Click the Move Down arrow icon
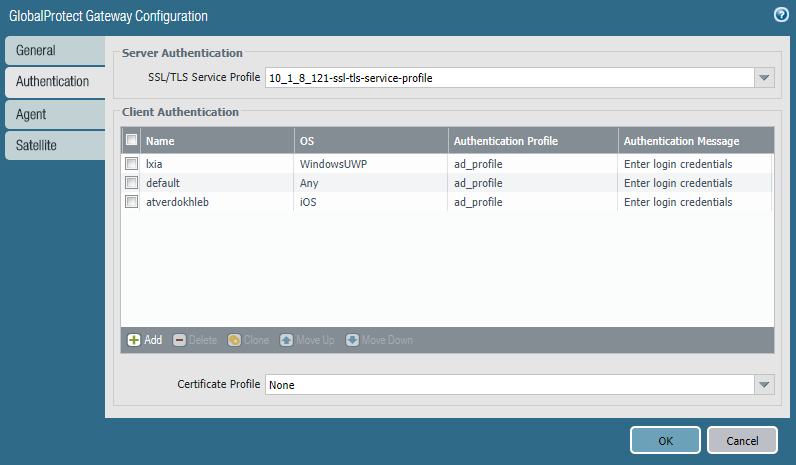Viewport: 796px width, 465px height. pos(352,340)
